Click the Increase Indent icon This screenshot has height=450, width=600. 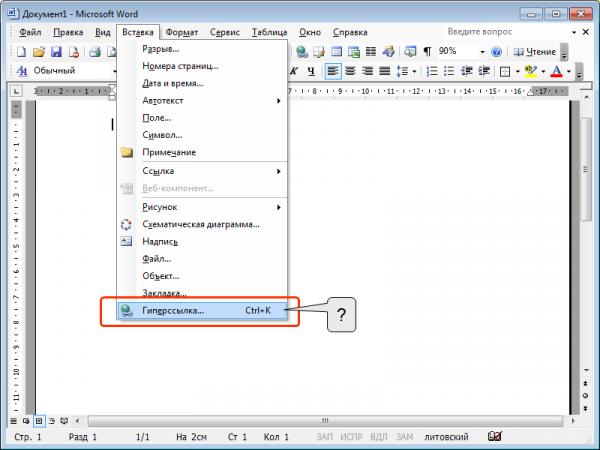coord(484,71)
